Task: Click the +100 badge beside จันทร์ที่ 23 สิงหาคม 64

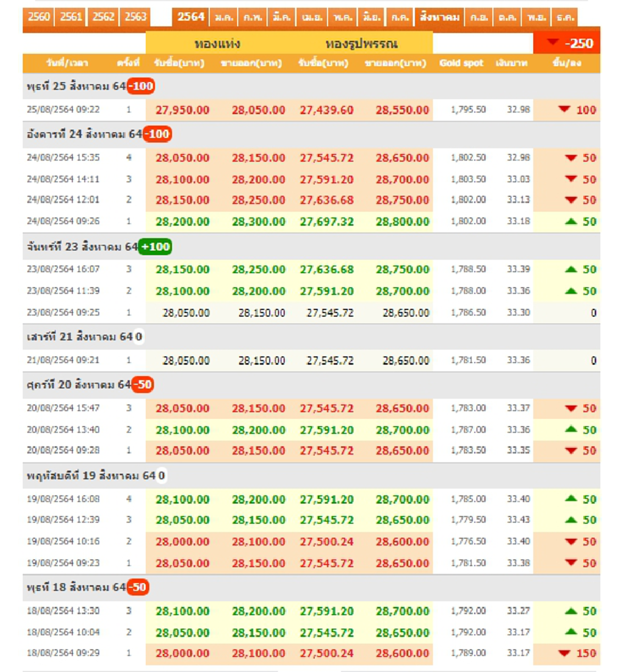Action: (x=155, y=246)
